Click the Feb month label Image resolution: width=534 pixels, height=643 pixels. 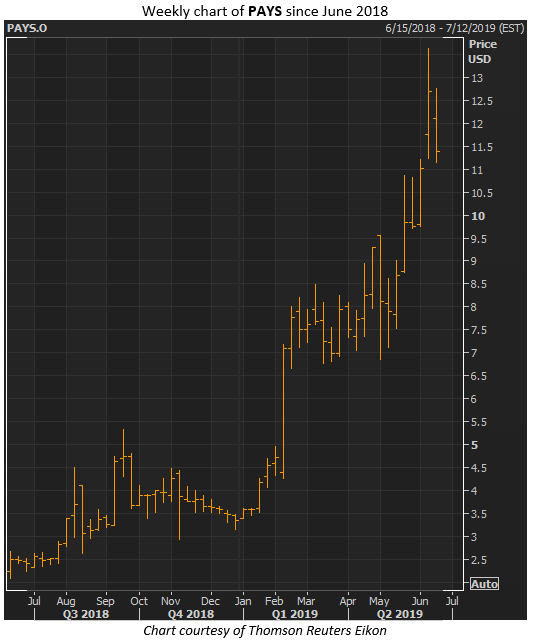[x=274, y=601]
